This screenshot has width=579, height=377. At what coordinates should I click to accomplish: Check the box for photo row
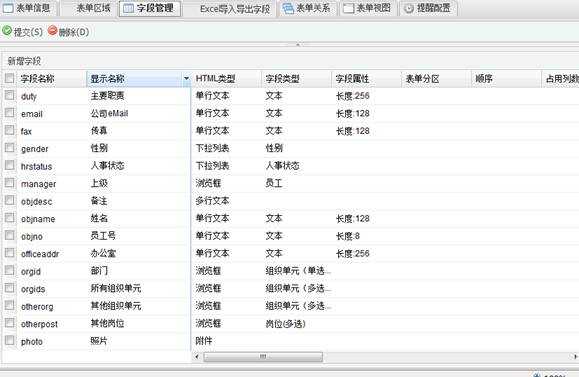(10, 340)
